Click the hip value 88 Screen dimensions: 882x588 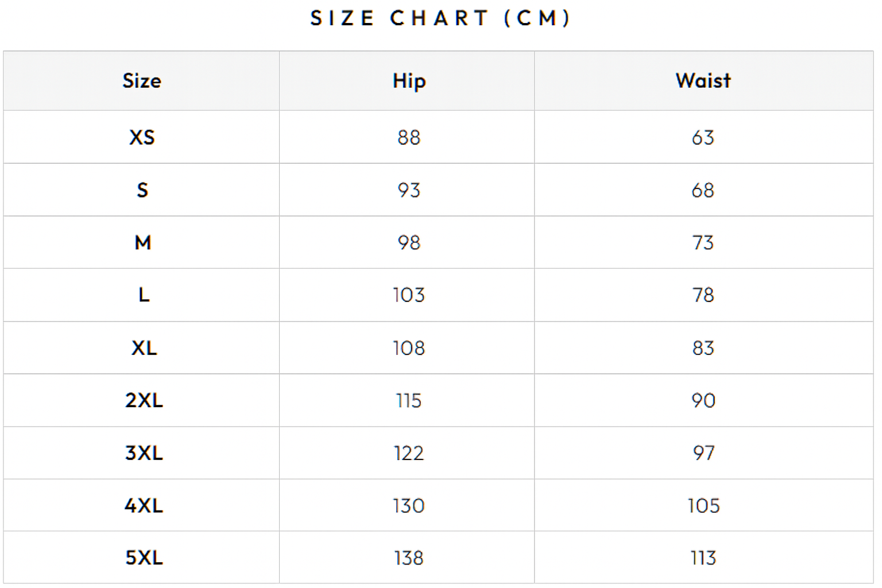point(409,137)
